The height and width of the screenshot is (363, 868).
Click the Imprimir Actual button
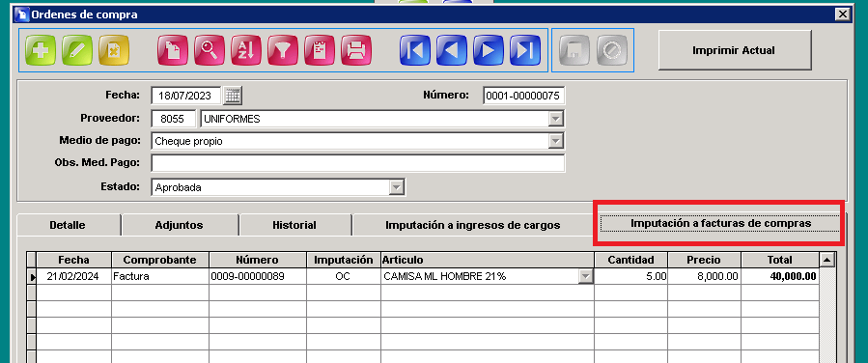pos(734,50)
